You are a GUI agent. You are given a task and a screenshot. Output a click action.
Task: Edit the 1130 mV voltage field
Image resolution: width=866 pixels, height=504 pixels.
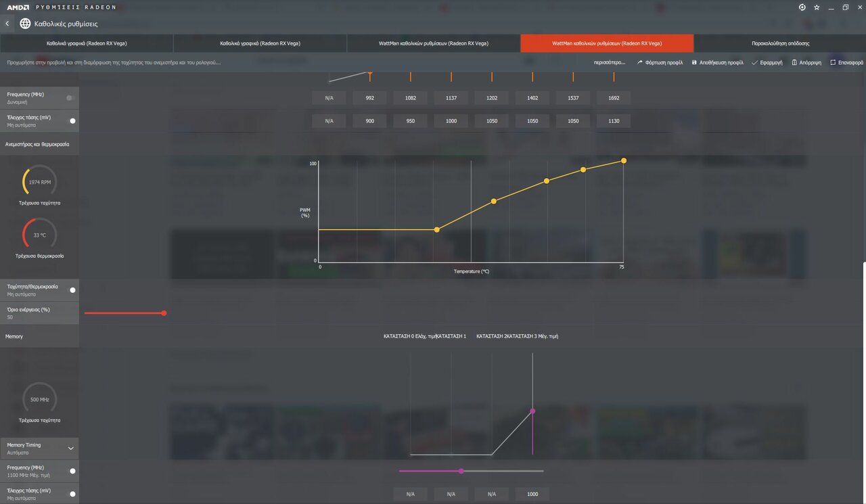click(x=614, y=121)
